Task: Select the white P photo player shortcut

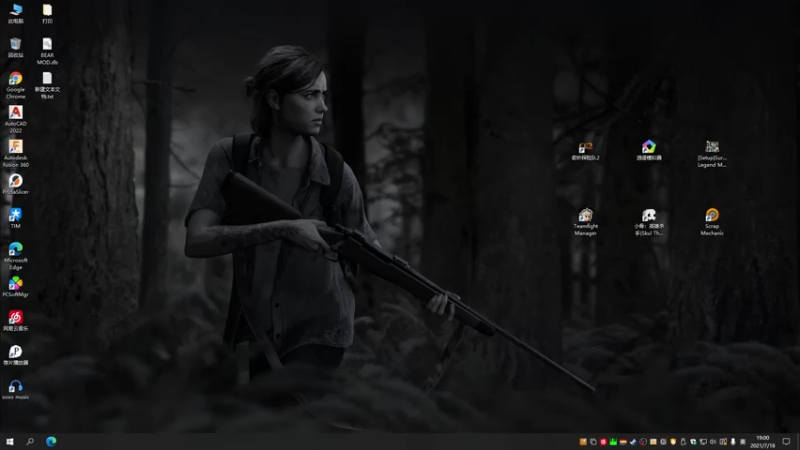Action: tap(16, 355)
